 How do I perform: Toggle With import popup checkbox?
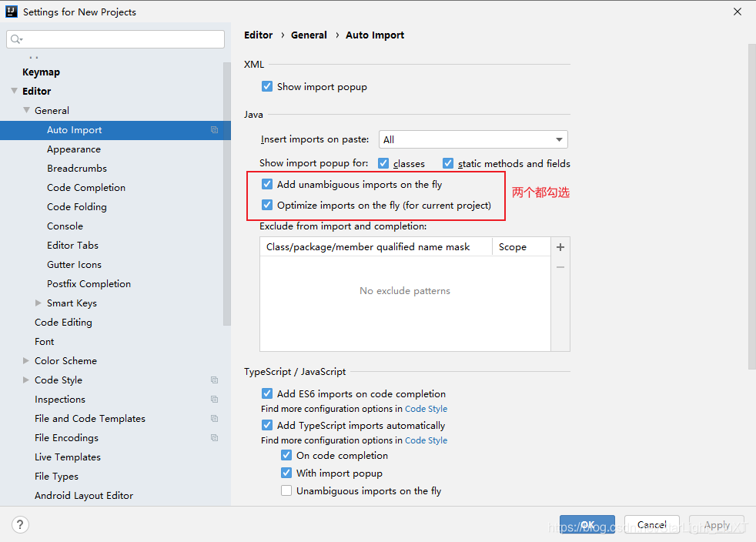[286, 473]
